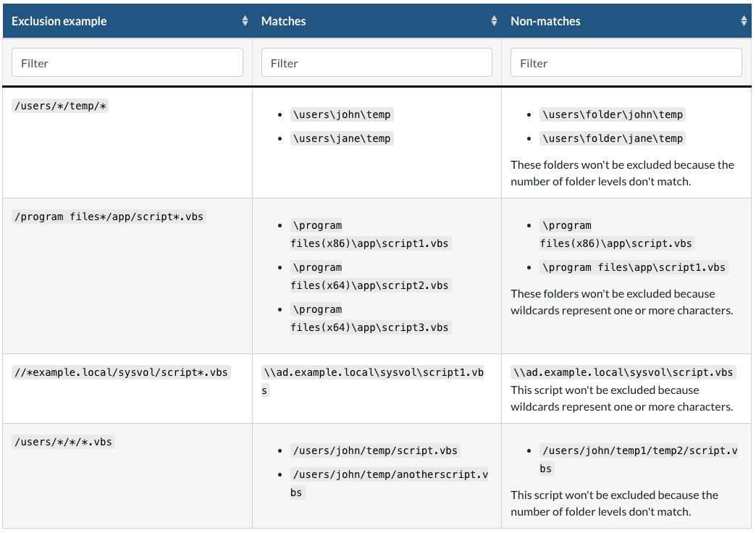Click the \program files\app\script1.vbs non-match
The width and height of the screenshot is (756, 533).
(634, 267)
